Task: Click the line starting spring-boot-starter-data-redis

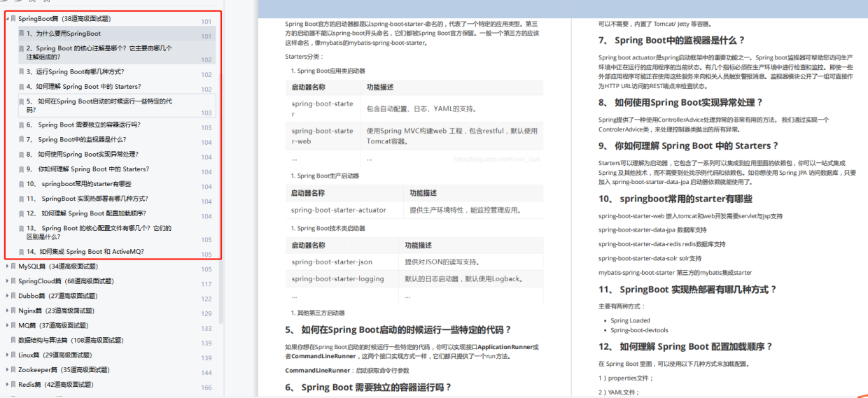Action: click(661, 244)
